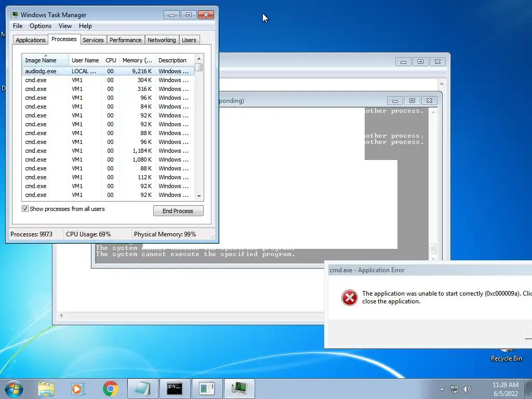Open Windows Explorer from the taskbar
Image resolution: width=532 pixels, height=399 pixels.
(46, 389)
